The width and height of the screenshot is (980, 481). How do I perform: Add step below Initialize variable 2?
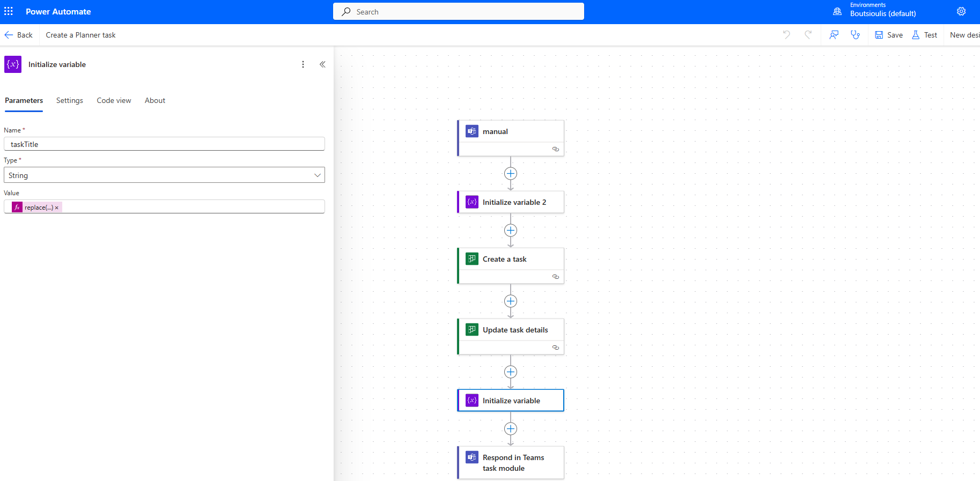[511, 231]
